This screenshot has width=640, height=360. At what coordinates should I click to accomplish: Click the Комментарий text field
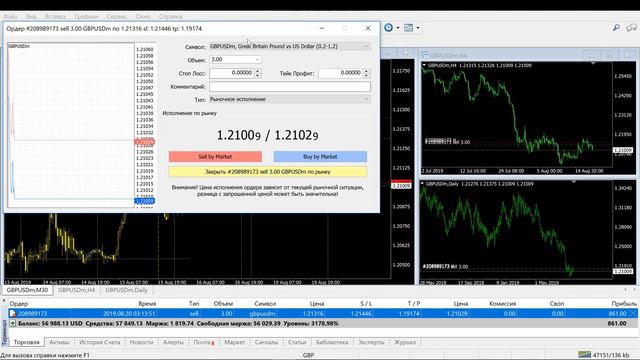pos(290,87)
